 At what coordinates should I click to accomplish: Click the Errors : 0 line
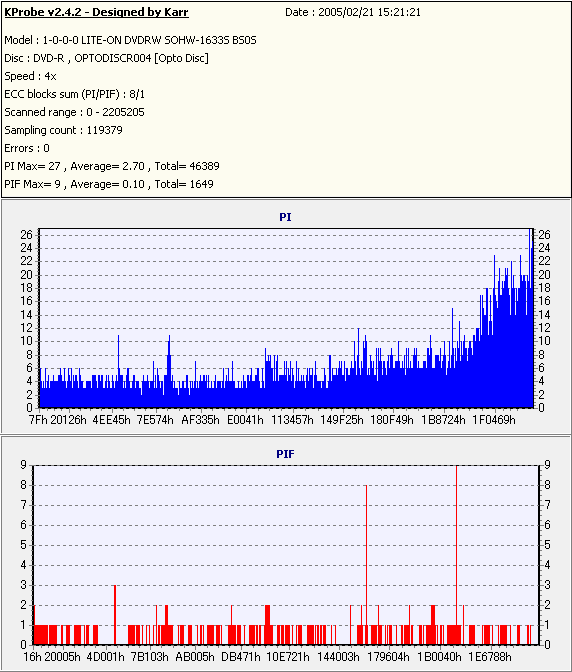[x=27, y=148]
